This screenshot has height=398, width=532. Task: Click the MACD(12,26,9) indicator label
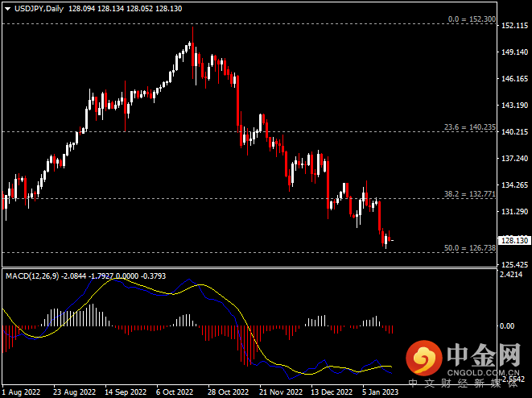(x=31, y=276)
